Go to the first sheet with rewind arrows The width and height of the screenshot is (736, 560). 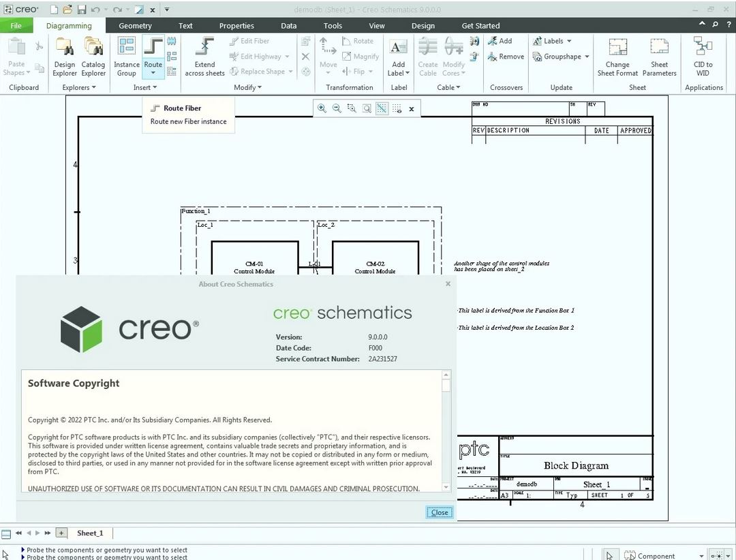(x=19, y=533)
